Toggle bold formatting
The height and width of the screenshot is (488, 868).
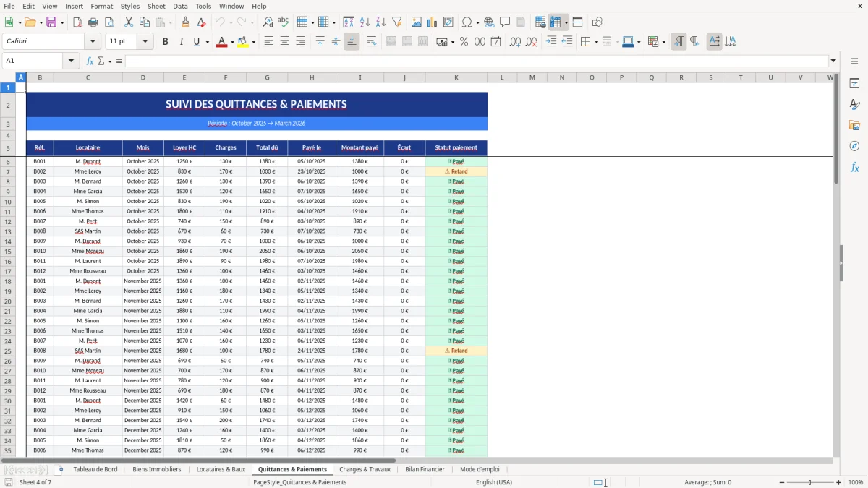tap(165, 42)
